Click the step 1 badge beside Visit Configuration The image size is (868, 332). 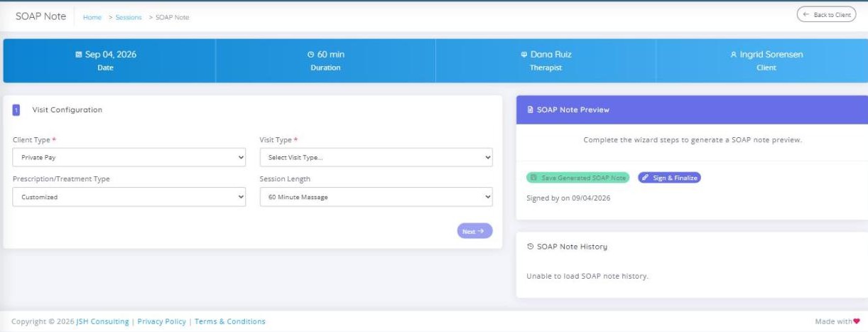pos(16,110)
